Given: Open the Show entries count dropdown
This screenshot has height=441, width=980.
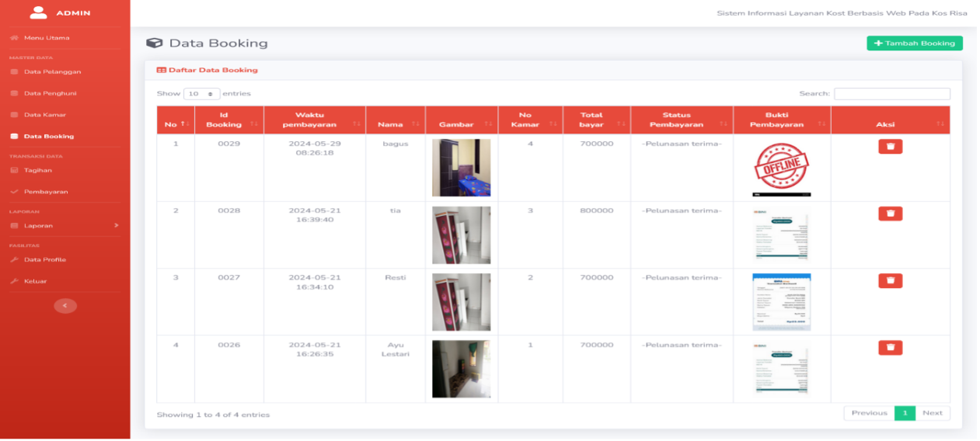Looking at the screenshot, I should point(202,94).
